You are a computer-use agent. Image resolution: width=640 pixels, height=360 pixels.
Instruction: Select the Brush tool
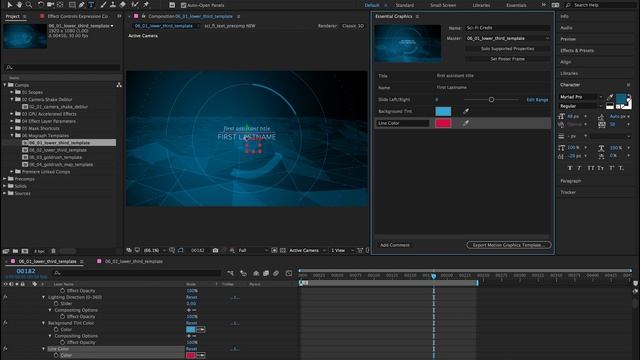103,5
